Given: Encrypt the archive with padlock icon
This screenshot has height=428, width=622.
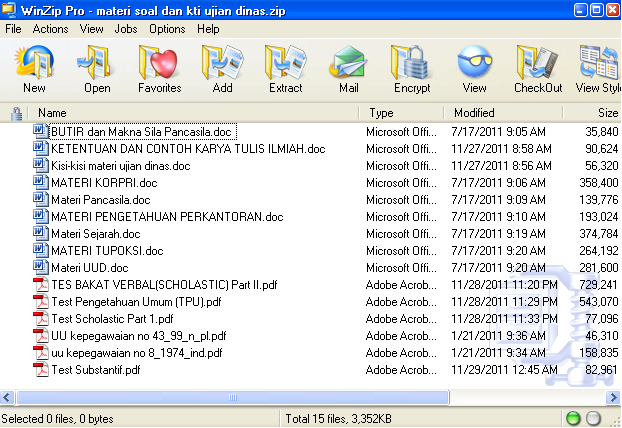Looking at the screenshot, I should click(412, 62).
